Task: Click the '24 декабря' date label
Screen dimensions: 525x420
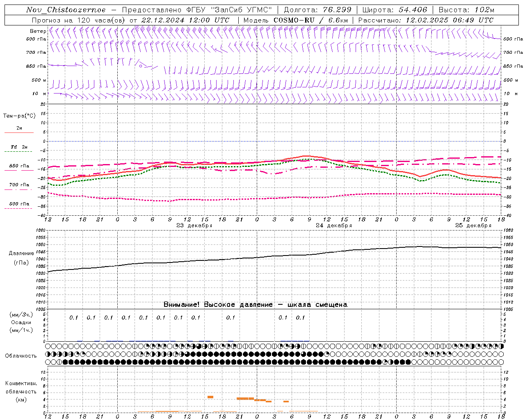Action: (x=334, y=226)
